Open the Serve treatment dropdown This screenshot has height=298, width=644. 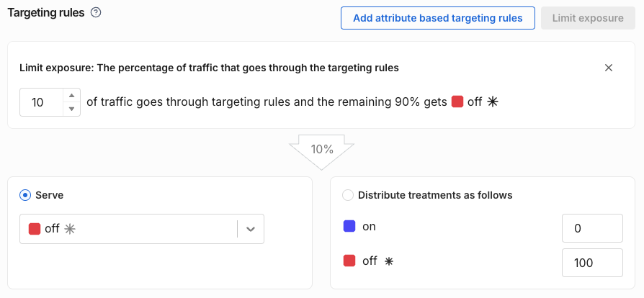coord(130,229)
